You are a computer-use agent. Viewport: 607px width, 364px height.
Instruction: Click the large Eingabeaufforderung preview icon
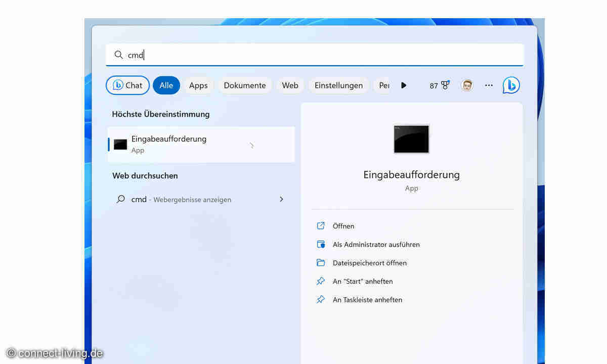411,139
